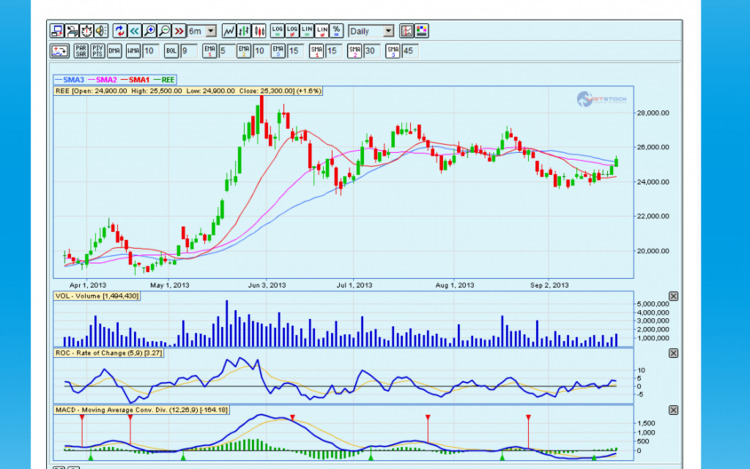
Task: Select the LIN scale button with green mark
Action: click(307, 31)
